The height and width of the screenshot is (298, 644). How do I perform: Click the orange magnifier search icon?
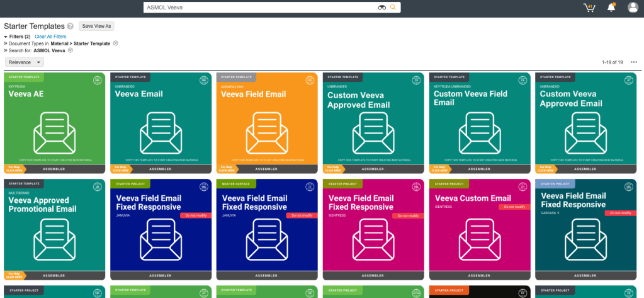click(x=393, y=8)
